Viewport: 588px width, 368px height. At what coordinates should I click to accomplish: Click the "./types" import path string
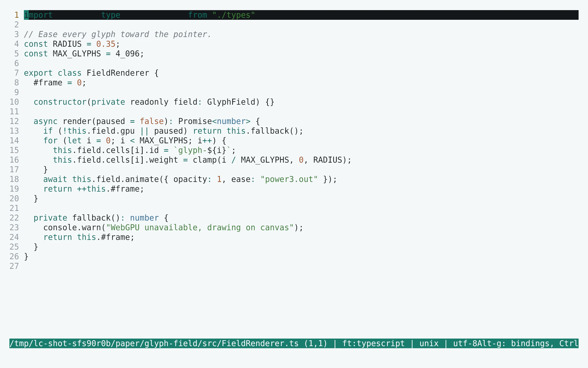(234, 15)
